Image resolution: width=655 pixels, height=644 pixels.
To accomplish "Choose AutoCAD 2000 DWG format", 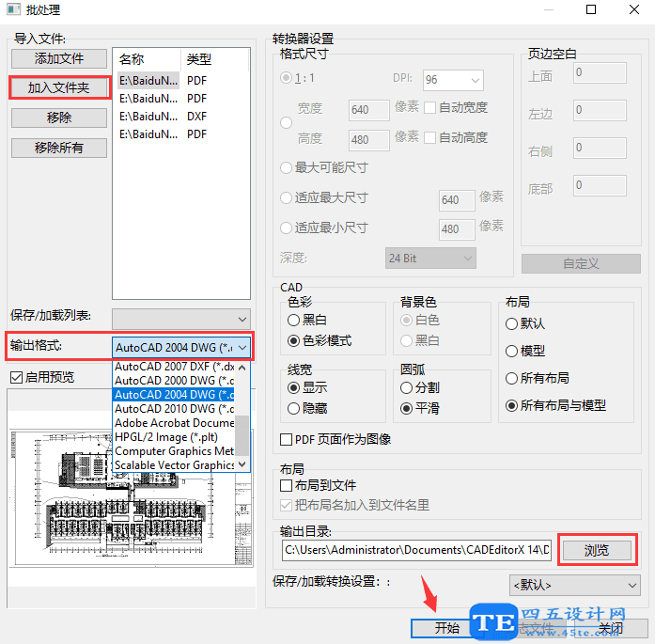I will point(174,381).
